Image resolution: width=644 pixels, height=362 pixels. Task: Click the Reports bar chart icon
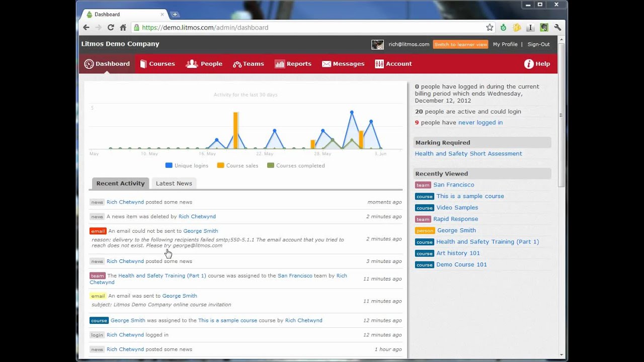280,64
